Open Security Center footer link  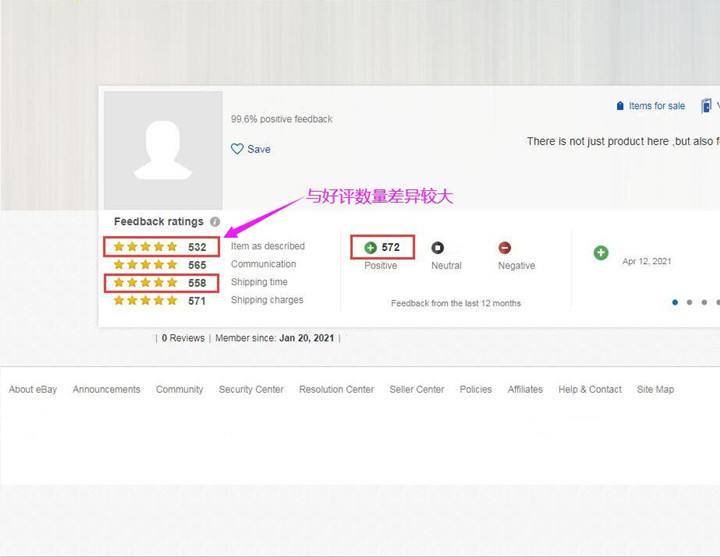pyautogui.click(x=251, y=389)
